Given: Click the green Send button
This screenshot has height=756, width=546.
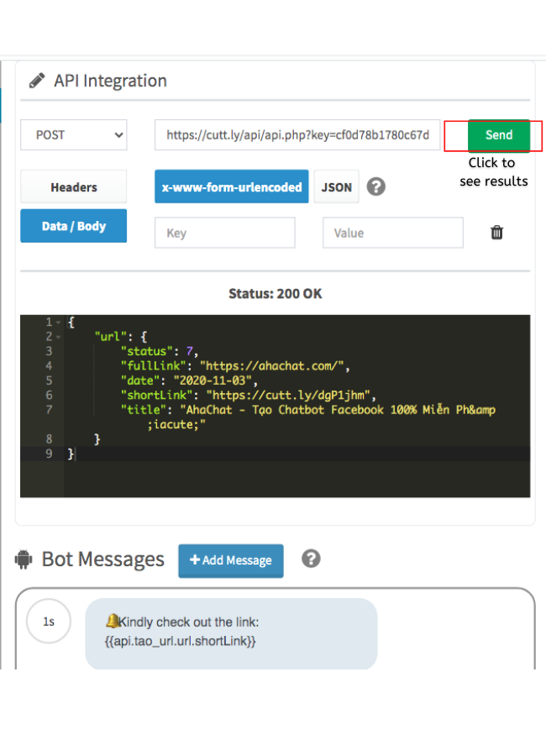Looking at the screenshot, I should point(499,135).
